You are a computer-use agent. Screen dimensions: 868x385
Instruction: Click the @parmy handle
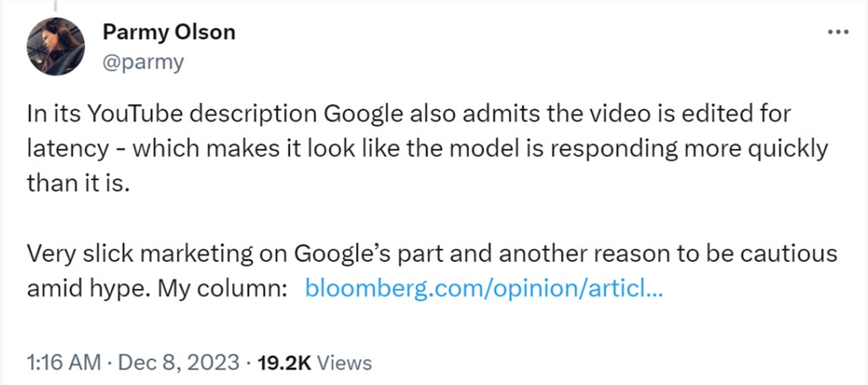pos(142,62)
